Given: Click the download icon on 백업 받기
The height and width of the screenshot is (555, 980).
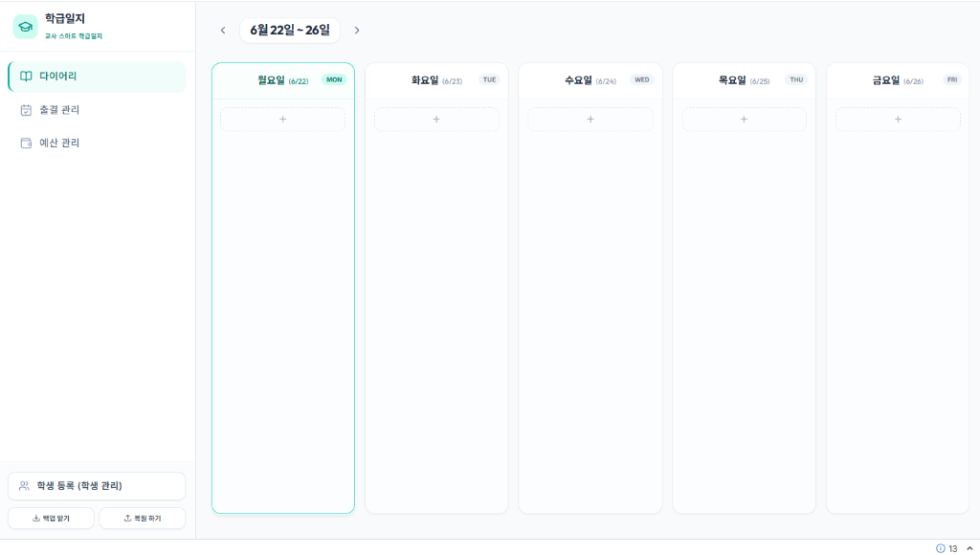Looking at the screenshot, I should click(x=36, y=518).
